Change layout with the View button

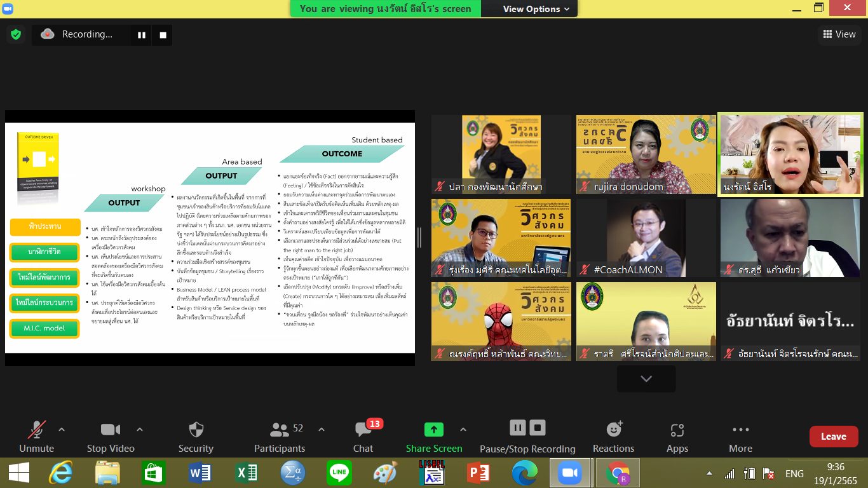click(x=839, y=34)
